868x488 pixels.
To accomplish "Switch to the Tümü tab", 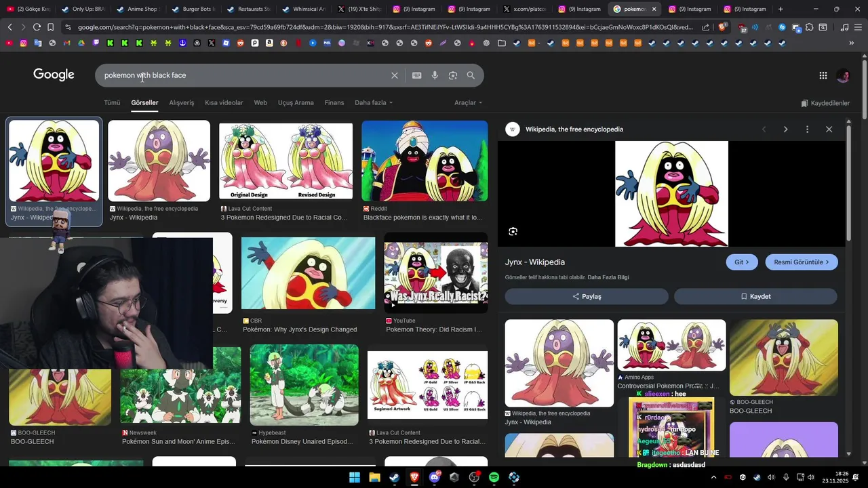I will (112, 103).
